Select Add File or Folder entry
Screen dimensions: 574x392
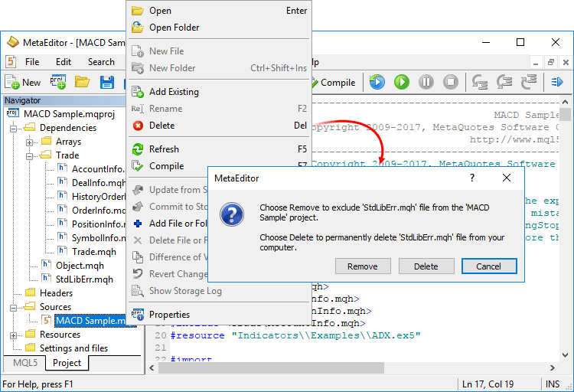168,224
